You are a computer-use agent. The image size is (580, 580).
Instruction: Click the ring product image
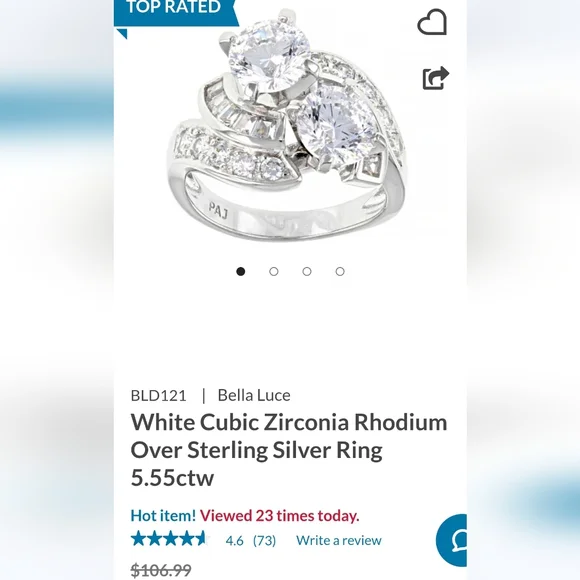tap(286, 124)
